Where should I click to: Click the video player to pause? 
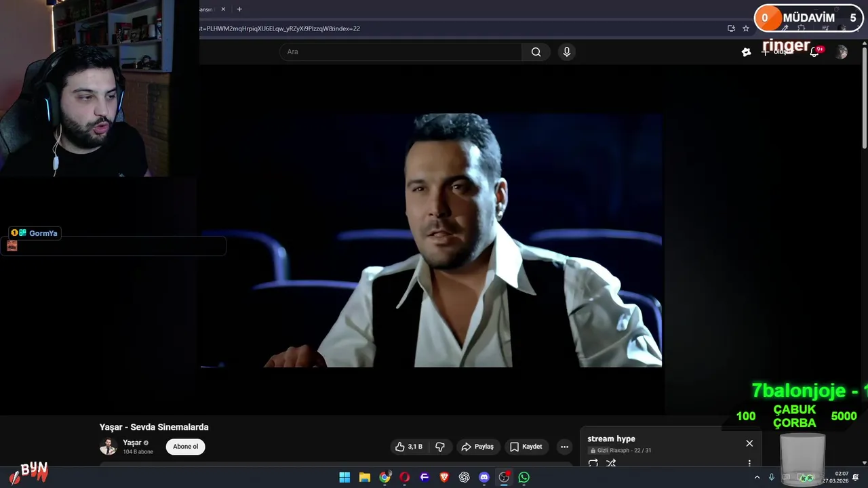(431, 240)
